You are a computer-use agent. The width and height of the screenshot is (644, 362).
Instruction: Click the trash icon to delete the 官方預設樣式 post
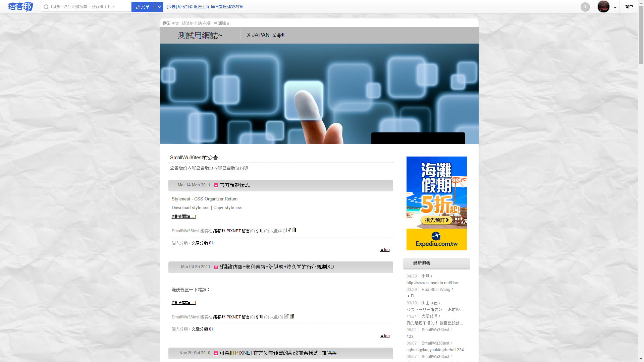tap(294, 230)
